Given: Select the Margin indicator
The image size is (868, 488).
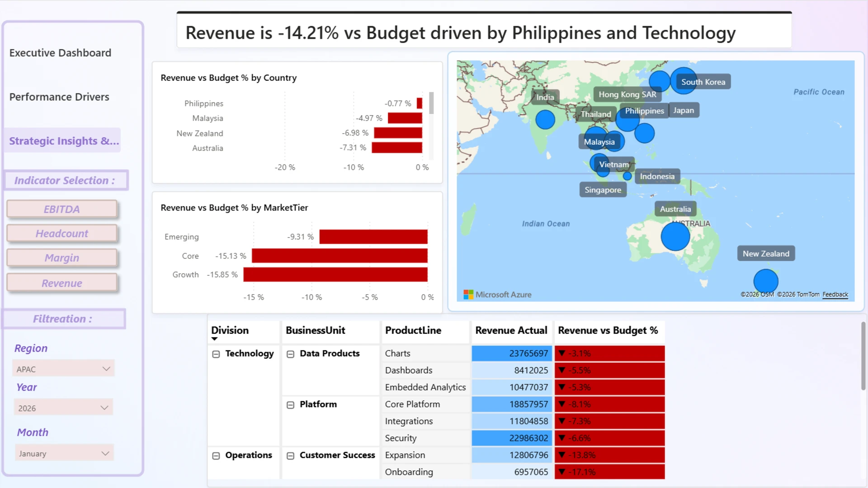Looking at the screenshot, I should coord(62,258).
